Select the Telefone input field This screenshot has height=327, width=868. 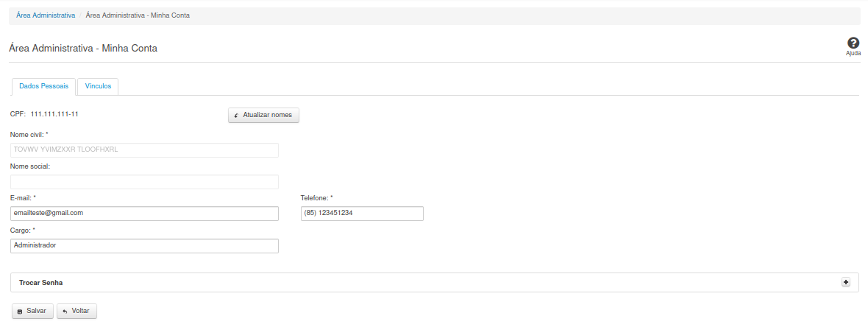362,214
